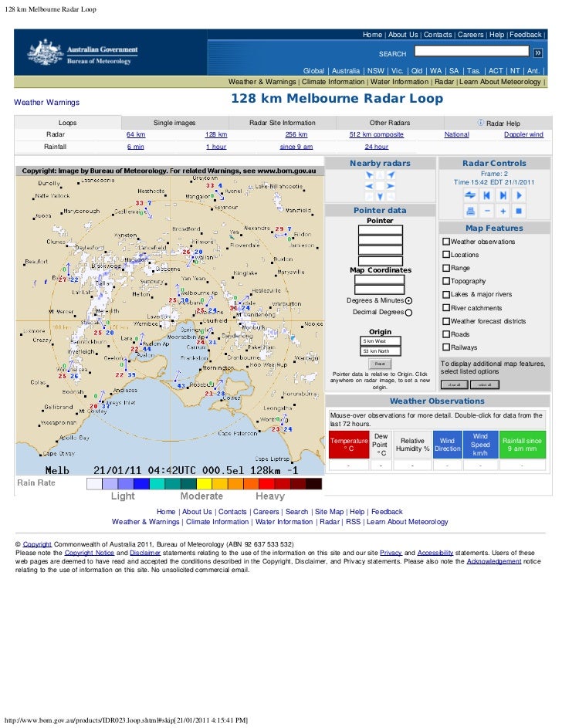Open the 24 hour rainfall link
The image size is (562, 728).
(377, 147)
